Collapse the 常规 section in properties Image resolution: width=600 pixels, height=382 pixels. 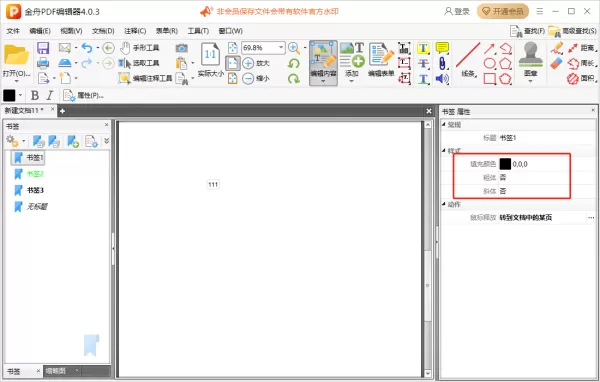coord(444,124)
